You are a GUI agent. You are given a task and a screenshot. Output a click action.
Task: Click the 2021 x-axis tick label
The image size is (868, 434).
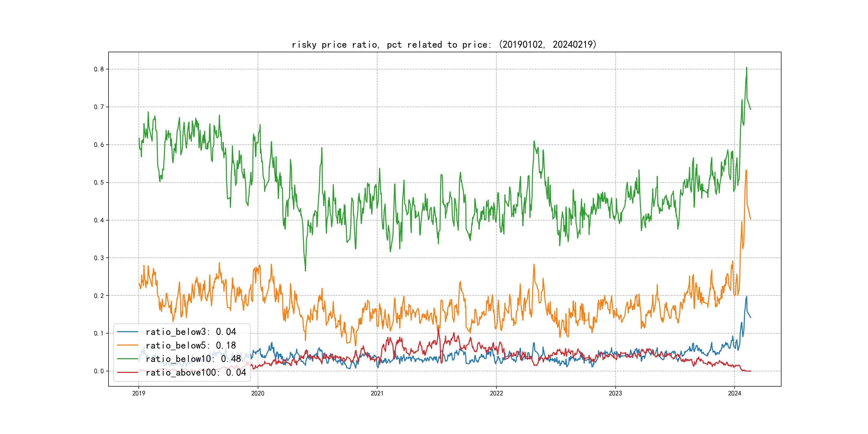tap(377, 393)
